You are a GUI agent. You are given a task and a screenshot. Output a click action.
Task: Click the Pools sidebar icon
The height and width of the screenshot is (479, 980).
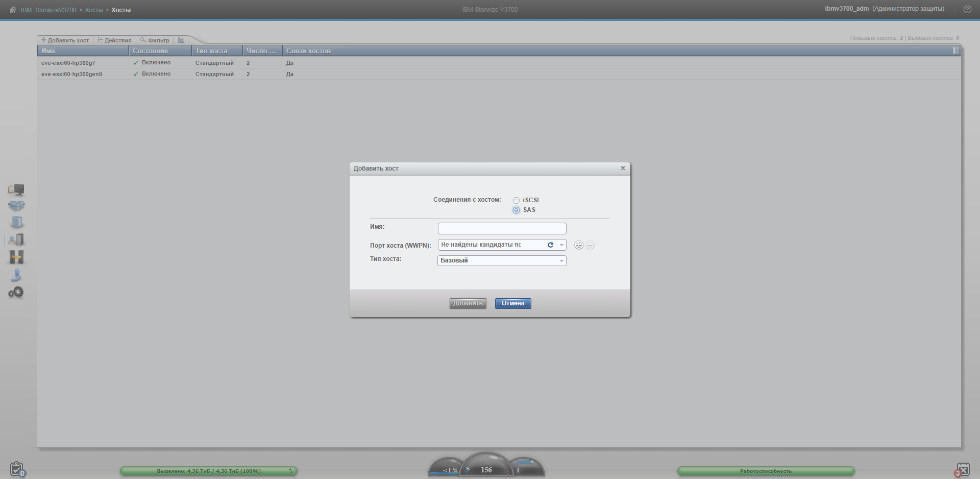pyautogui.click(x=16, y=206)
